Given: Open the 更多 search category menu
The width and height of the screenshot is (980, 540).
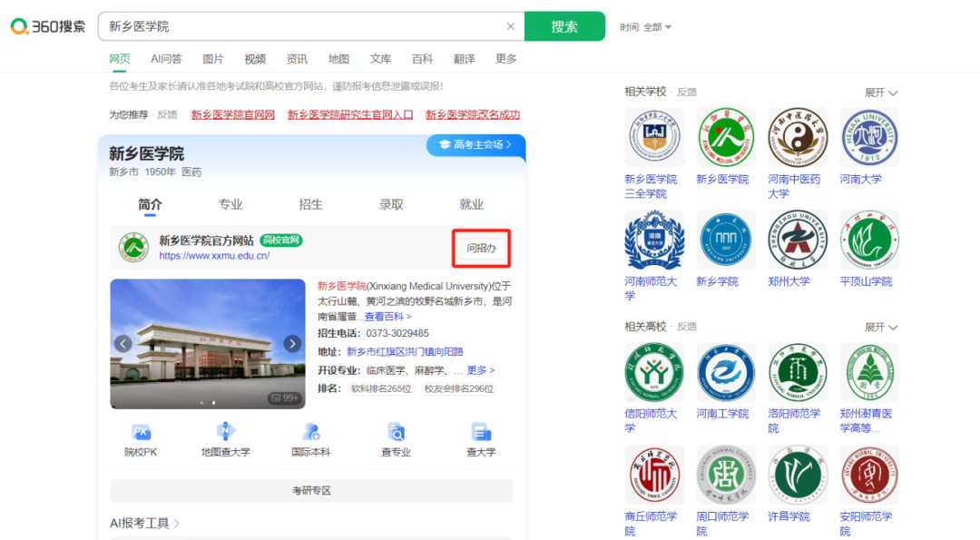Looking at the screenshot, I should click(x=506, y=59).
